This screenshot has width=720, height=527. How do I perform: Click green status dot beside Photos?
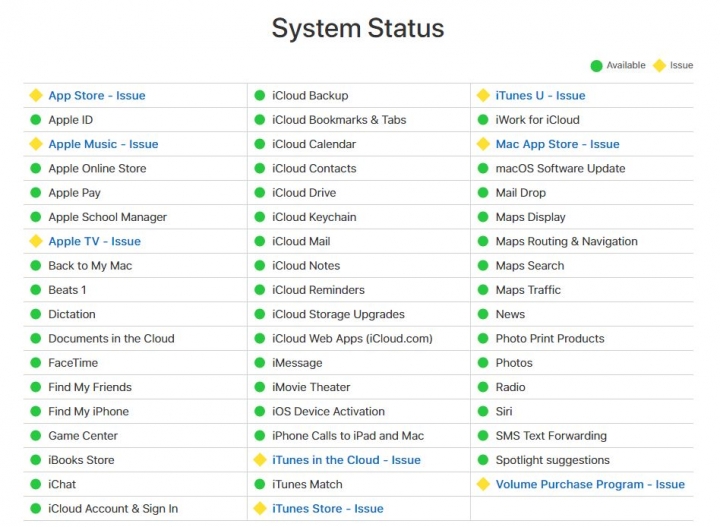tap(483, 363)
